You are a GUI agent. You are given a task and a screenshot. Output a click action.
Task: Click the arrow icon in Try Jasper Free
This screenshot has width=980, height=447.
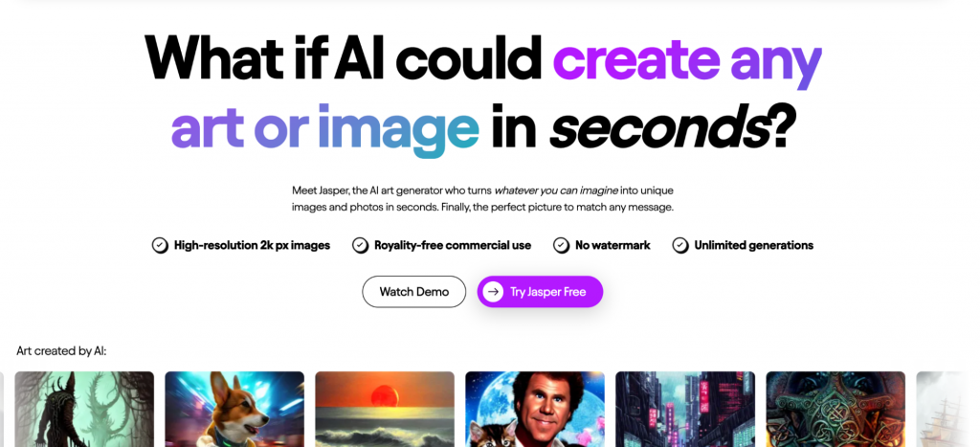(x=493, y=291)
